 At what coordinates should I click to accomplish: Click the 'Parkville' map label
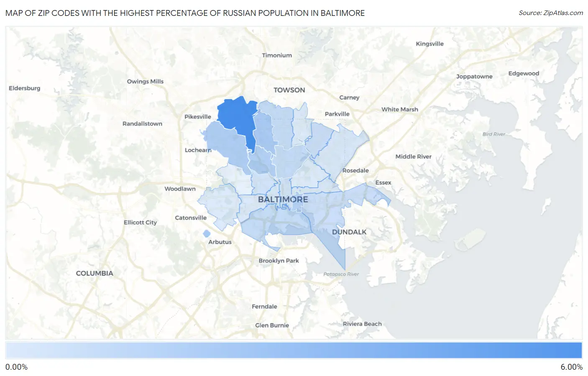(x=337, y=114)
